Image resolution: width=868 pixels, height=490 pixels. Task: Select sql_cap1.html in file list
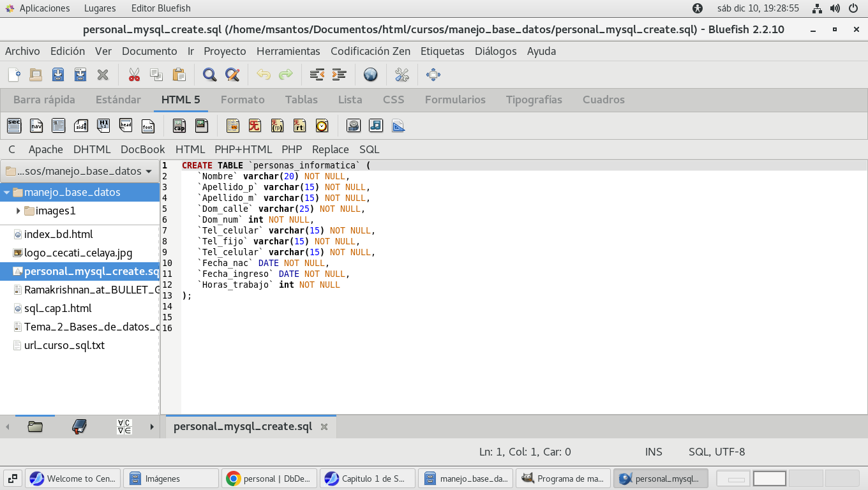pos(57,308)
